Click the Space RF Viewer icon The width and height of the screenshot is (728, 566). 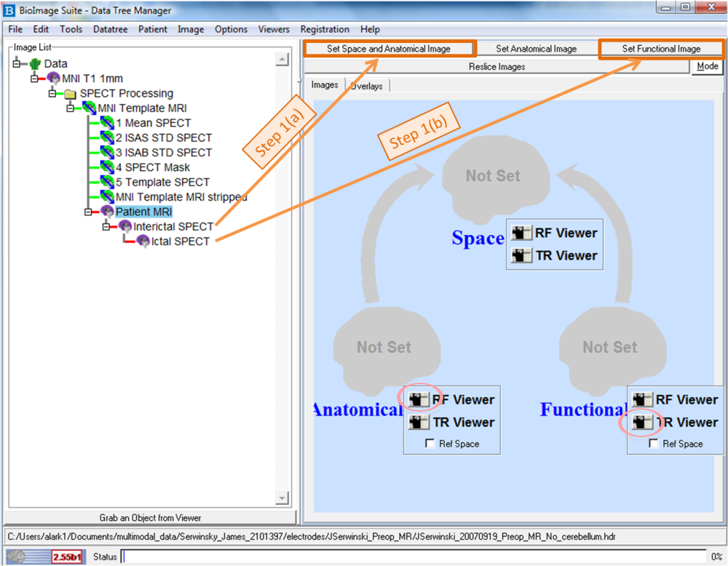click(x=521, y=234)
